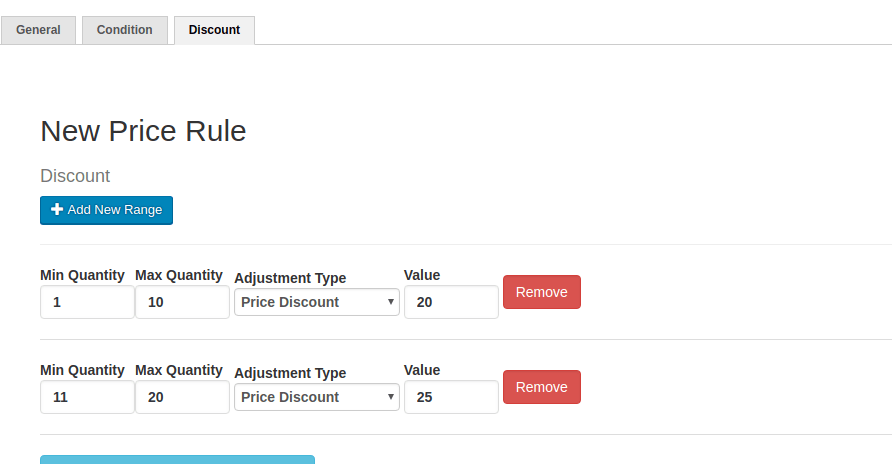The image size is (892, 464).
Task: Select the Discount tab
Action: coord(214,30)
